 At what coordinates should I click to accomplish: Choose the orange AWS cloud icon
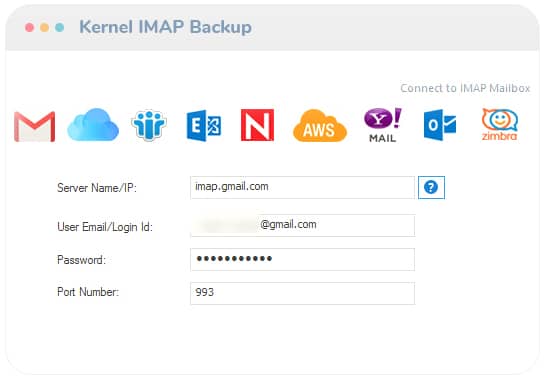[320, 126]
